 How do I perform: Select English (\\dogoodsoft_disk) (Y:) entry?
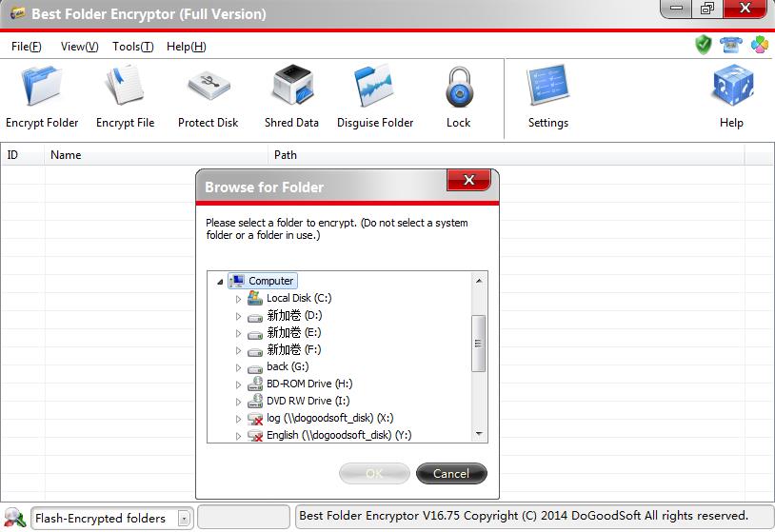339,435
